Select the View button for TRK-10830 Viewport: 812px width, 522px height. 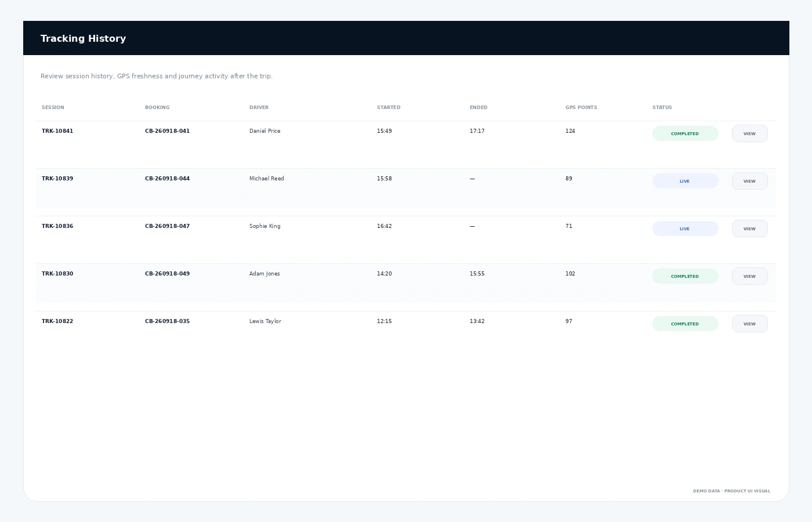(x=749, y=276)
